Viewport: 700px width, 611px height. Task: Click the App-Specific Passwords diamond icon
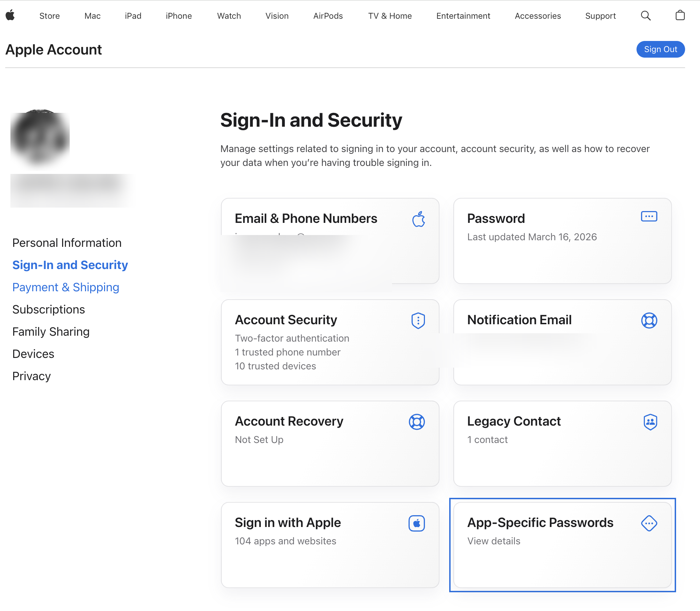(649, 523)
